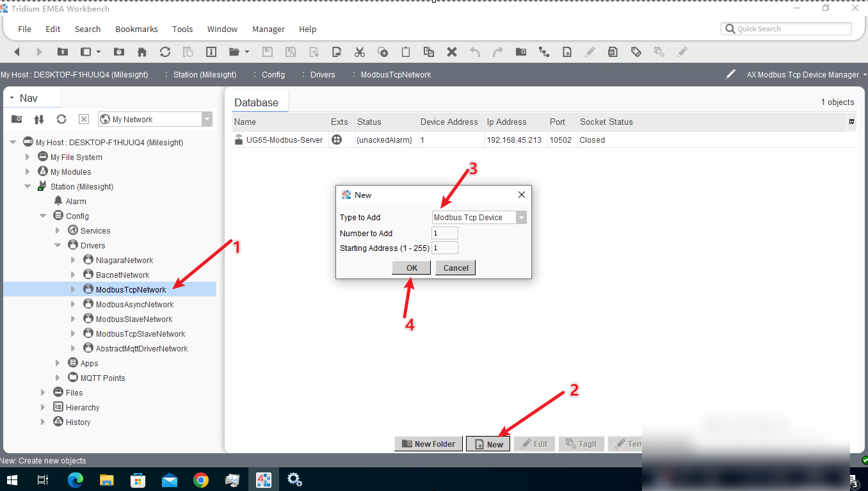
Task: Select Services in the tree
Action: pyautogui.click(x=95, y=230)
